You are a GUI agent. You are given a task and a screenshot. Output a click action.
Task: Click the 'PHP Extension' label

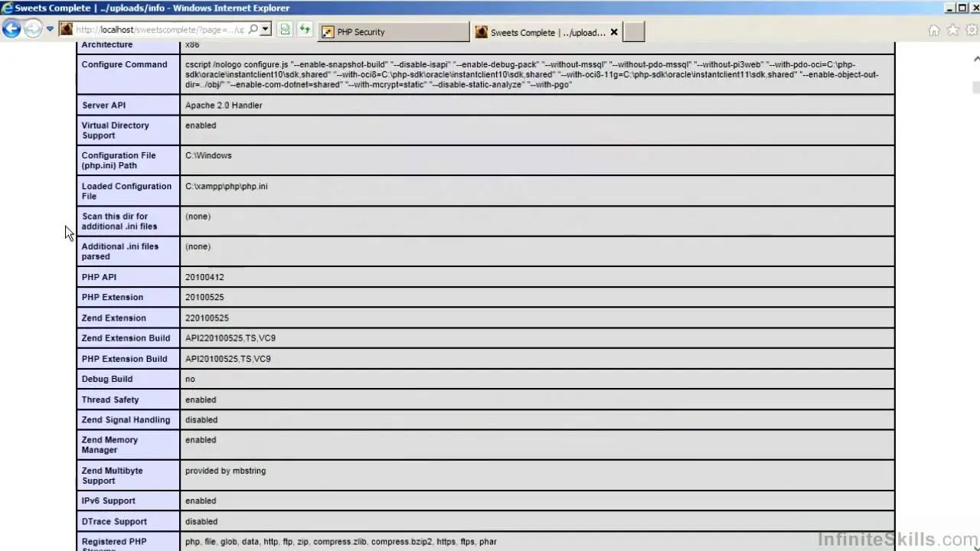(x=112, y=297)
